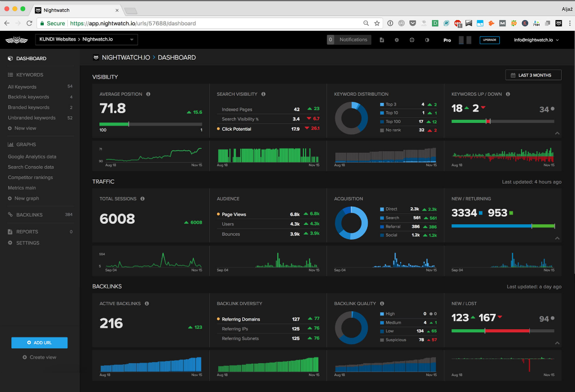Image resolution: width=575 pixels, height=392 pixels.
Task: Select Click Potential metric in Search Visibility
Action: coord(236,129)
